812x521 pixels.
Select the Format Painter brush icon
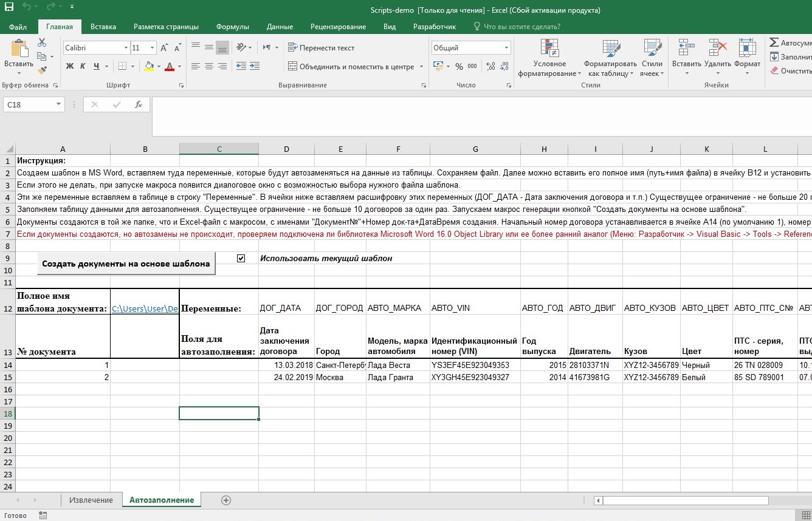click(x=42, y=71)
